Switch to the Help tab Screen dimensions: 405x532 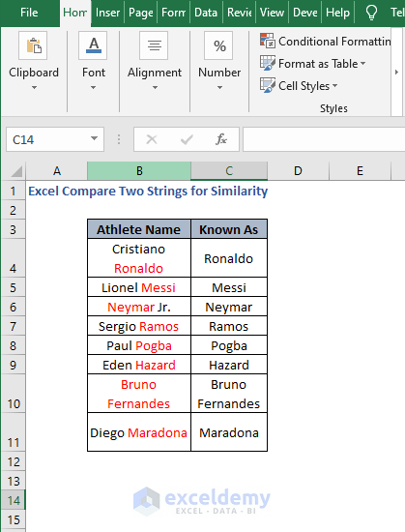coord(337,13)
